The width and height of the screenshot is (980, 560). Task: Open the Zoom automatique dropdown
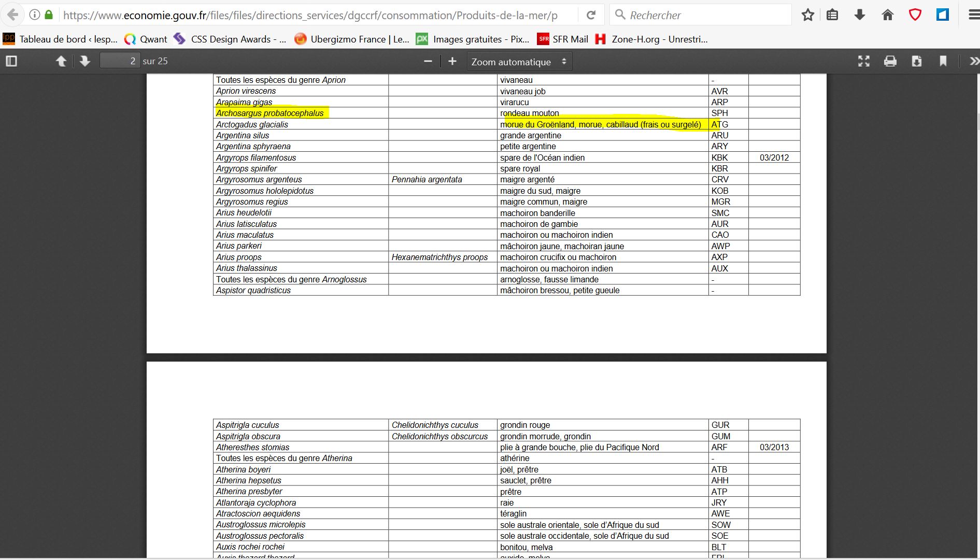(x=519, y=62)
